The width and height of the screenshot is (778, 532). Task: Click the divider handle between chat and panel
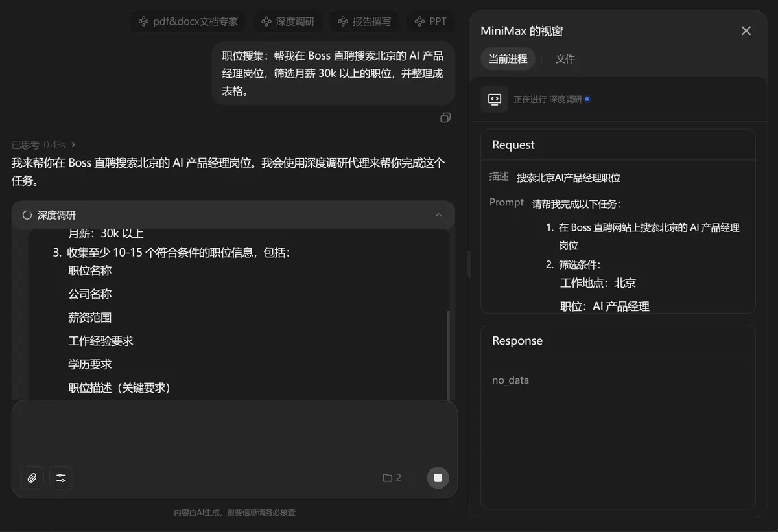tap(469, 264)
